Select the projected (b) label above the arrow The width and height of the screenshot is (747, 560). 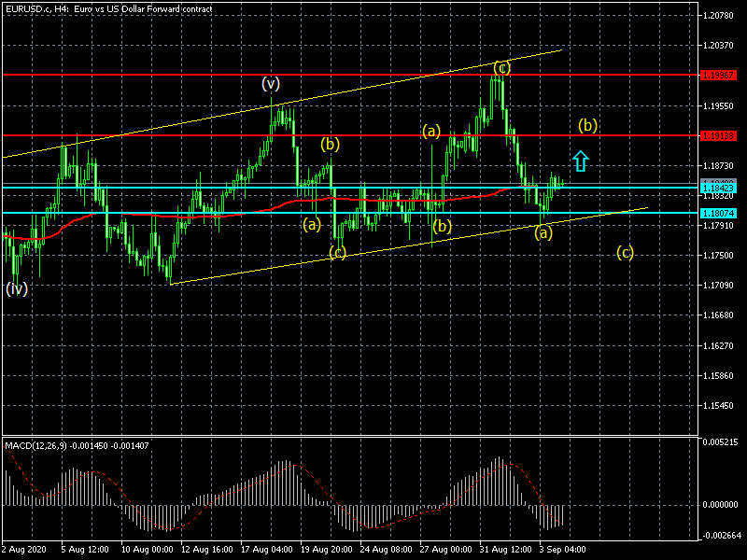pyautogui.click(x=587, y=124)
